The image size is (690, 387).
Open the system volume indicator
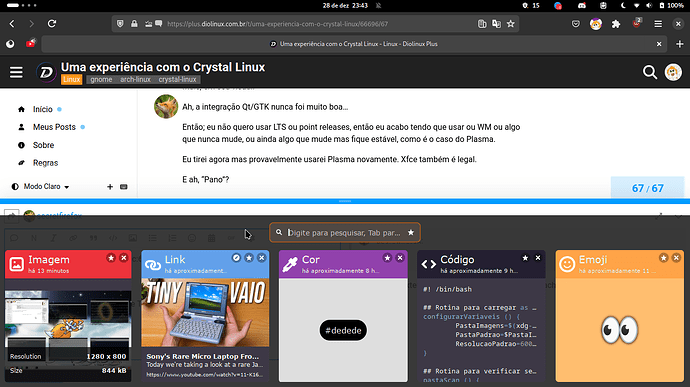(x=649, y=6)
